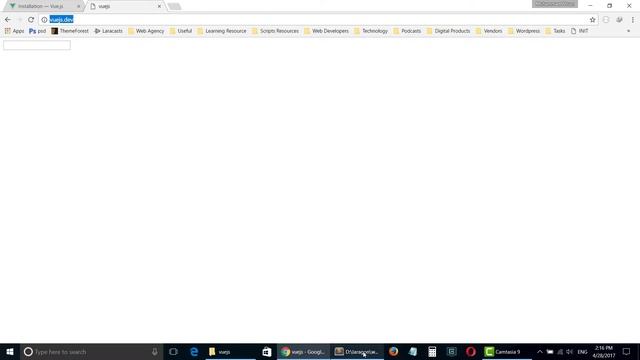The width and height of the screenshot is (640, 360).
Task: Open the clock and calendar flyout
Action: pos(604,351)
